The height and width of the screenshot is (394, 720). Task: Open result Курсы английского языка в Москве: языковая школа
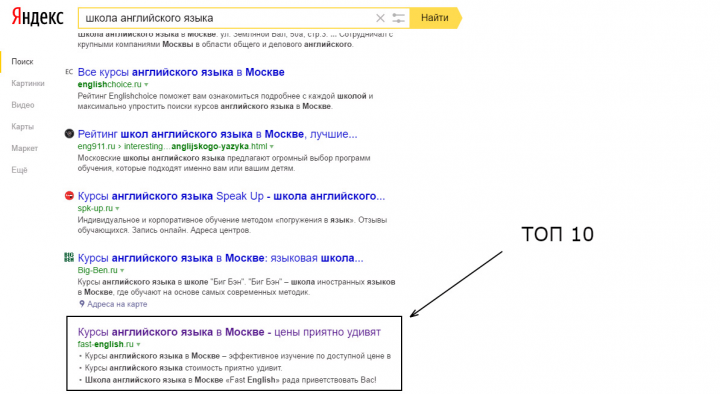[x=220, y=258]
